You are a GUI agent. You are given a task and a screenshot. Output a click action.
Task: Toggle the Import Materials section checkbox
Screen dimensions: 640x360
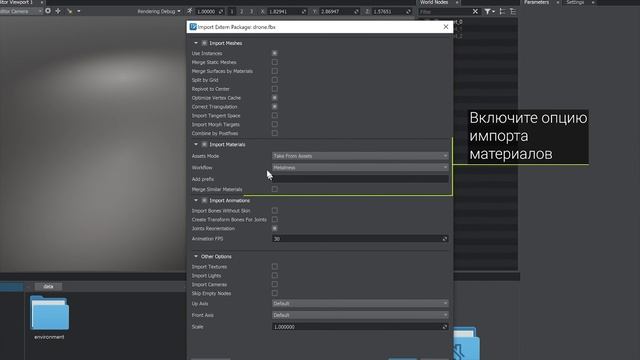click(204, 144)
